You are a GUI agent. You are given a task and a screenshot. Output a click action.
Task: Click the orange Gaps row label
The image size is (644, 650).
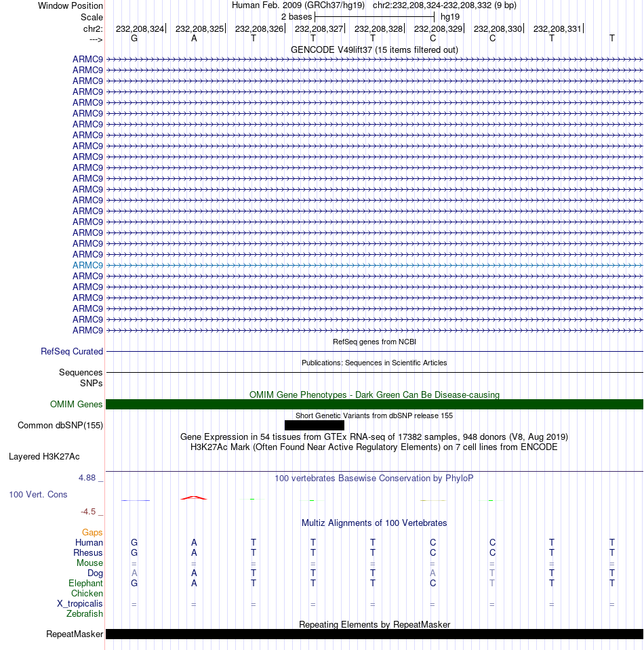pyautogui.click(x=92, y=533)
